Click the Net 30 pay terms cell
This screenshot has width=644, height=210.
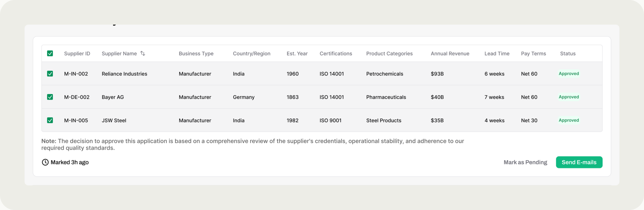[529, 120]
